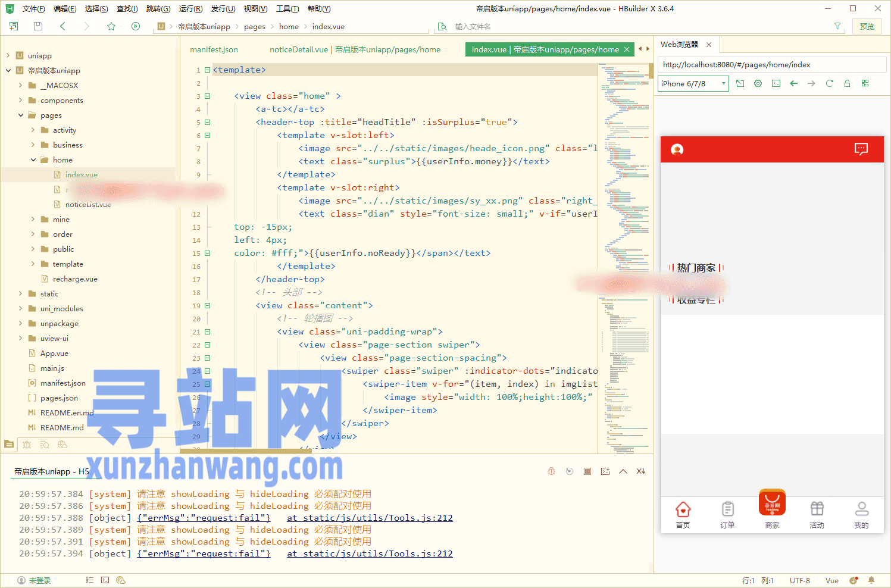
Task: Click the console rerun icon
Action: coord(570,471)
